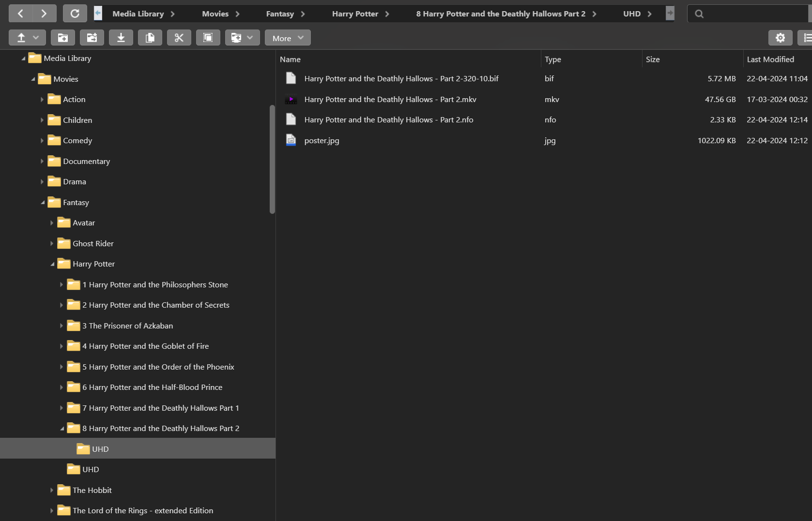Image resolution: width=812 pixels, height=521 pixels.
Task: Open settings gear
Action: pos(781,38)
